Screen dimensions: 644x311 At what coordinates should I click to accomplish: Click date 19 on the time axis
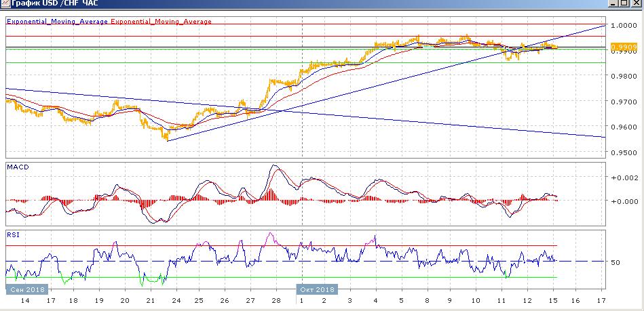[99, 300]
